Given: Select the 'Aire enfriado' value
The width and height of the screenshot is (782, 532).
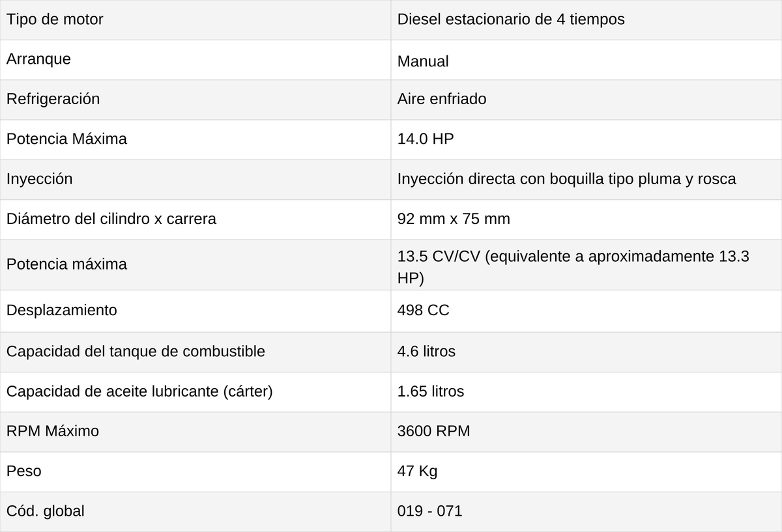Looking at the screenshot, I should (442, 99).
